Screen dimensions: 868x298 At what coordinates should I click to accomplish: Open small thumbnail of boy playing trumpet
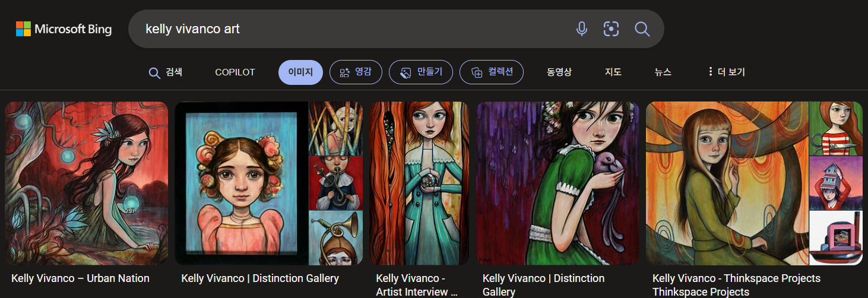(x=336, y=183)
